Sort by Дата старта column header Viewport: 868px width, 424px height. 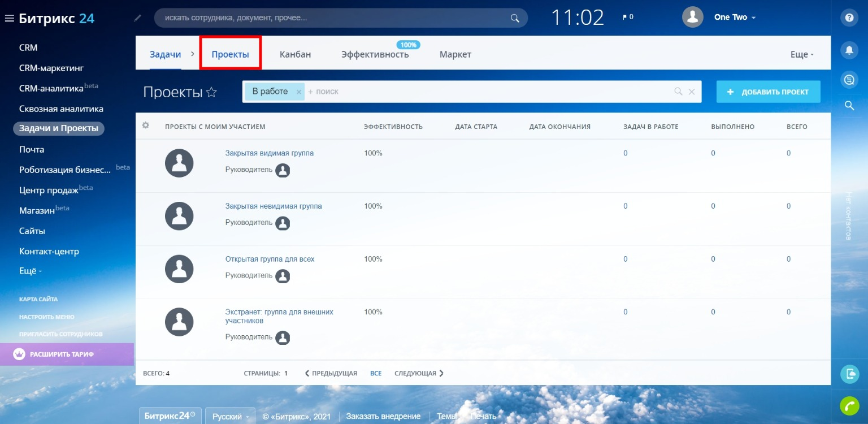[476, 127]
